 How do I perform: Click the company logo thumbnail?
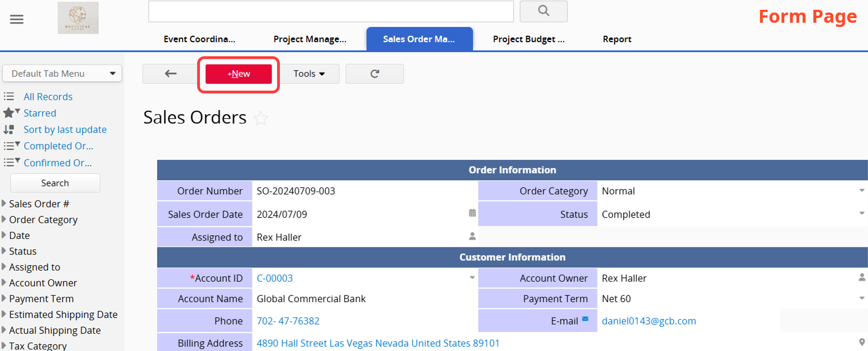78,18
